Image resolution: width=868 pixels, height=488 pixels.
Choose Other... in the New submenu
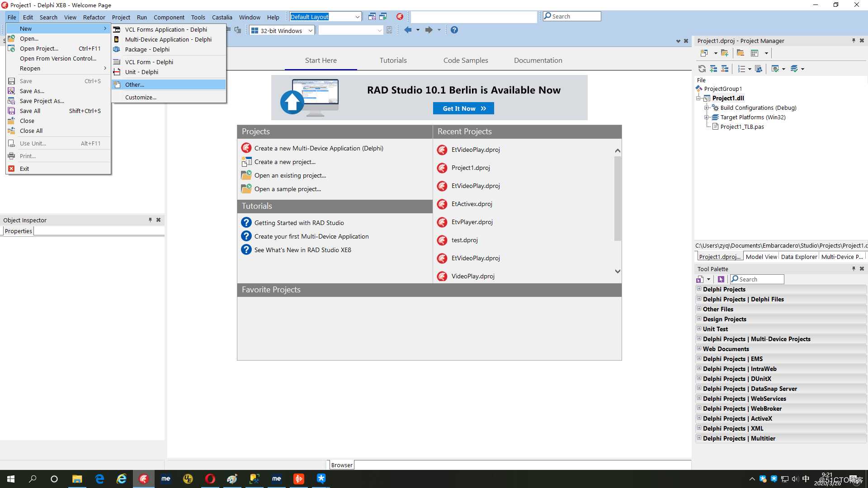click(x=169, y=84)
